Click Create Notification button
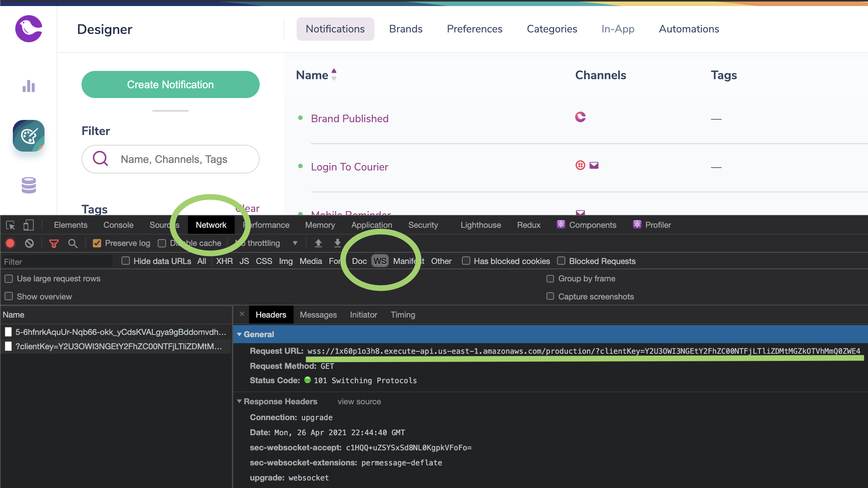Image resolution: width=868 pixels, height=488 pixels. click(171, 84)
